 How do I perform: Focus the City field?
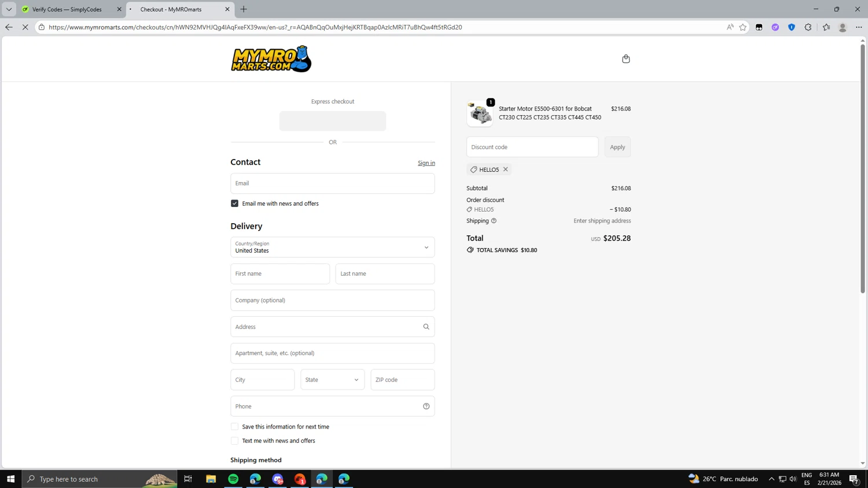point(263,380)
